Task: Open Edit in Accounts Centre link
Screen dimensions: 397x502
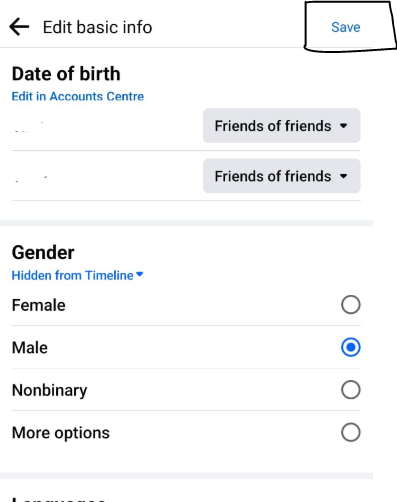Action: [x=78, y=96]
